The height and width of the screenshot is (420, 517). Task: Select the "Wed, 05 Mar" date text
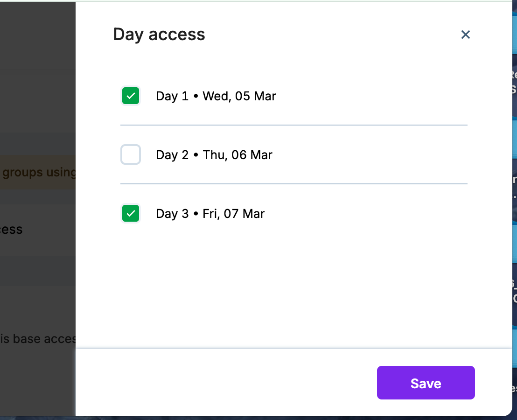pos(239,96)
